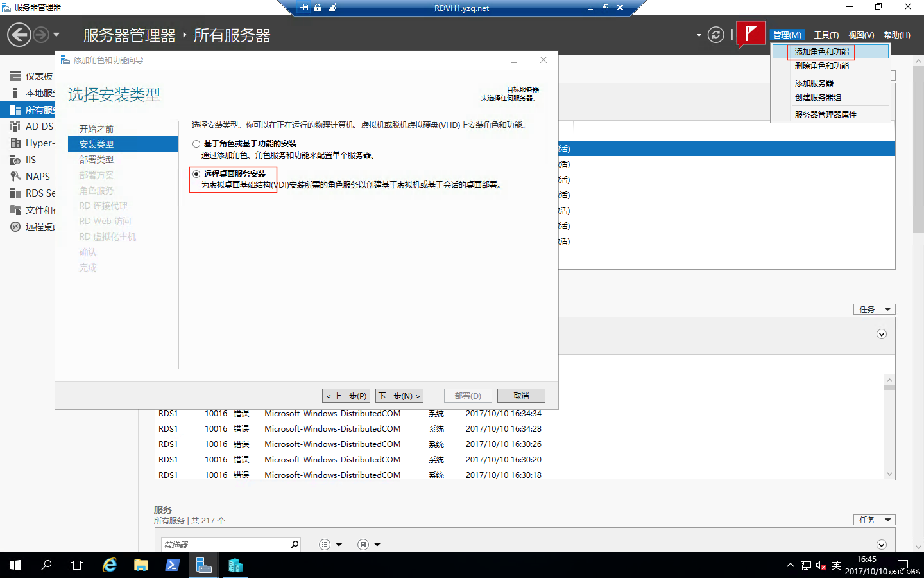The height and width of the screenshot is (578, 924).
Task: Open the 视图(V) menu
Action: click(x=861, y=35)
